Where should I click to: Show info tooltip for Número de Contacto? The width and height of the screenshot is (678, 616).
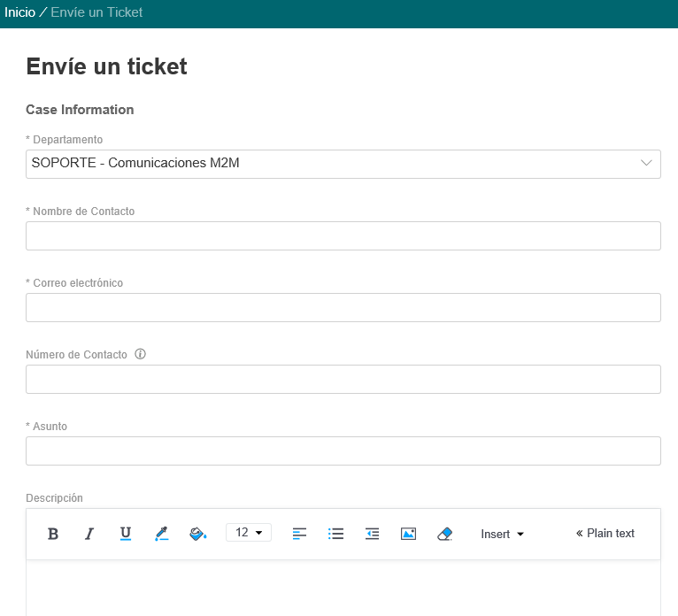(140, 354)
